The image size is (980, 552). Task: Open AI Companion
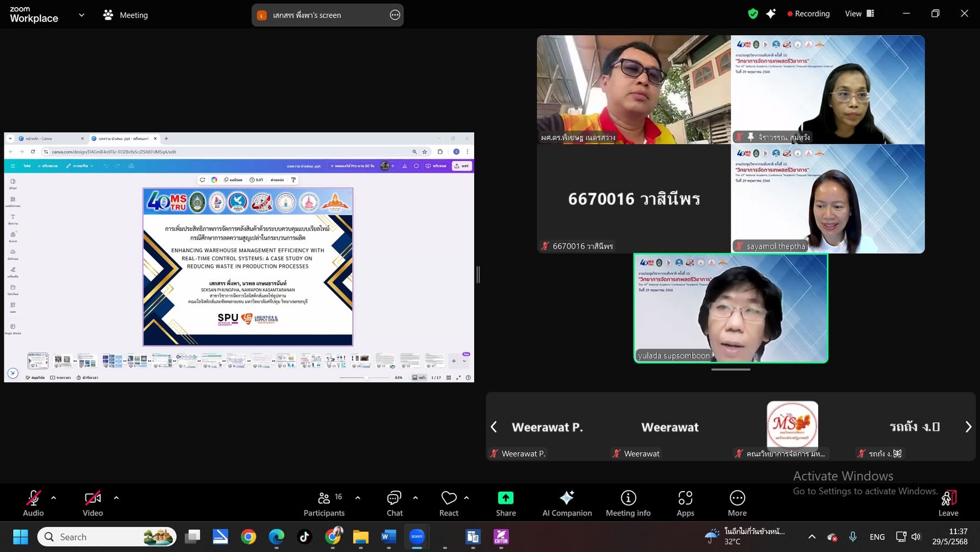(x=567, y=504)
